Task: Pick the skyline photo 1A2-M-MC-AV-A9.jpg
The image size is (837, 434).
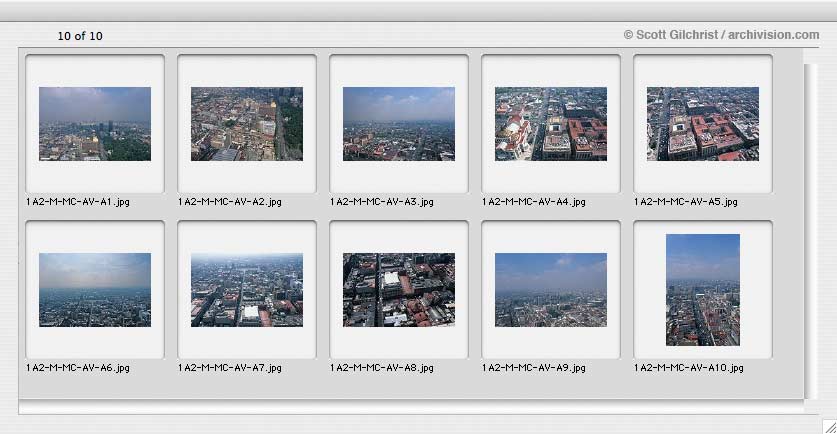Action: 551,290
